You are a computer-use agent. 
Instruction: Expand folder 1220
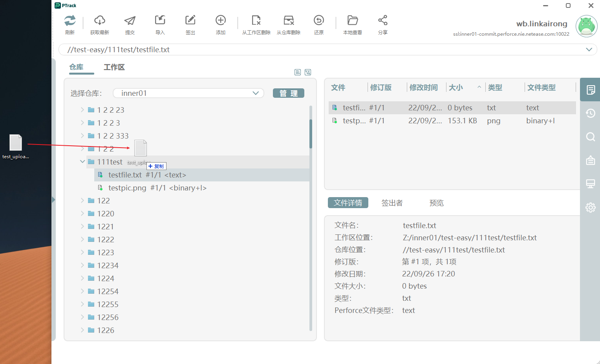click(x=82, y=213)
